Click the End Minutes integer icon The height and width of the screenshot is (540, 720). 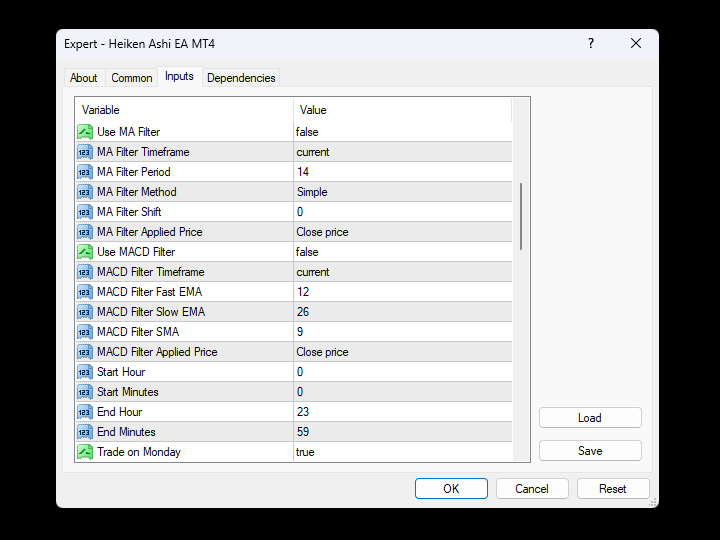[85, 432]
